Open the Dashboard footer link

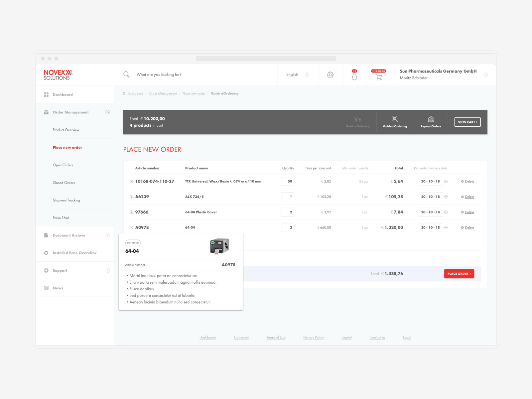click(208, 337)
